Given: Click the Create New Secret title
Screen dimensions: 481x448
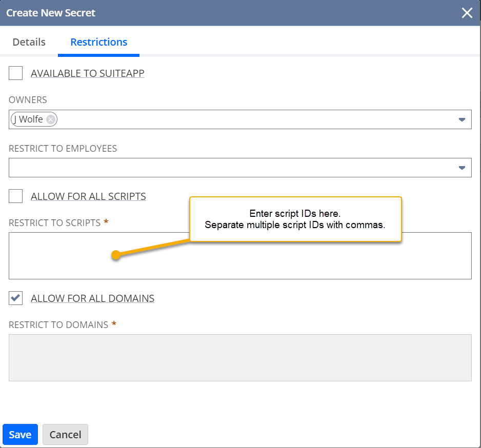Looking at the screenshot, I should point(51,13).
